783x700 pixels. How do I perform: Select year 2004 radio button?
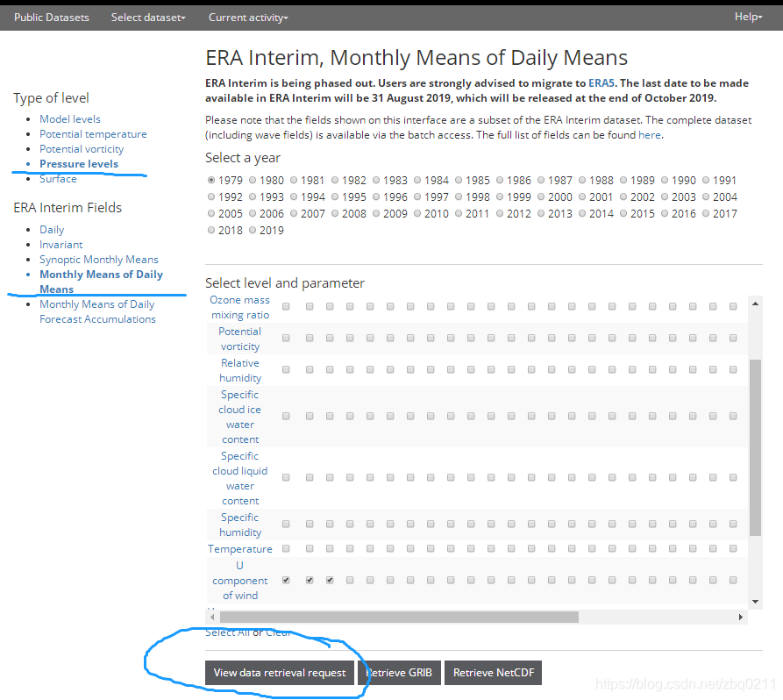(706, 196)
